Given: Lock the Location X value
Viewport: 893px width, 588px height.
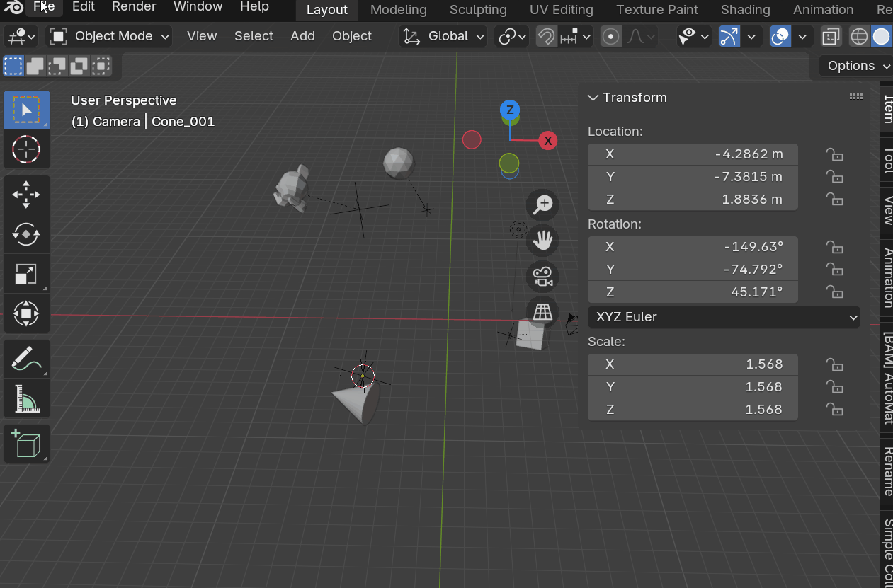Looking at the screenshot, I should pyautogui.click(x=835, y=154).
